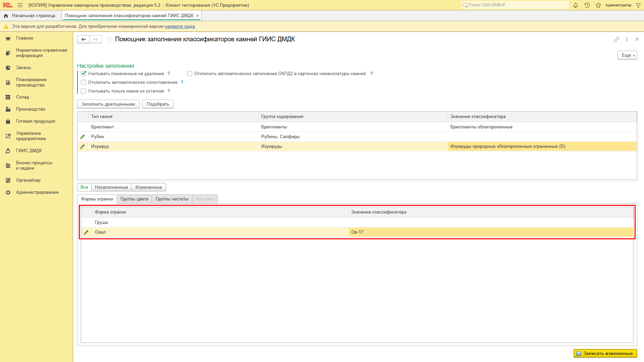Click the Управление предприятием icon
Viewport: 644px width, 362px height.
point(8,136)
